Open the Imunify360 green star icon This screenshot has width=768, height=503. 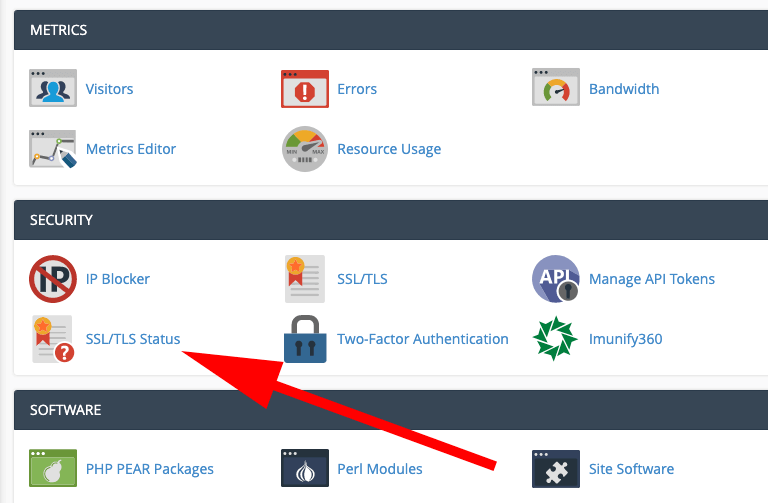(x=555, y=338)
